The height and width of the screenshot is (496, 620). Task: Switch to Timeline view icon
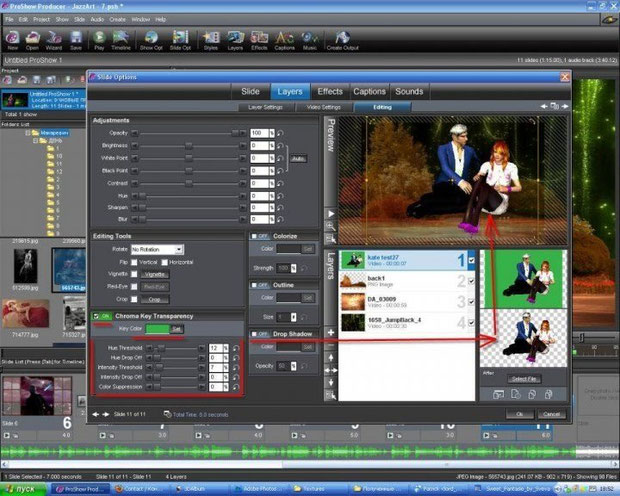[x=121, y=40]
